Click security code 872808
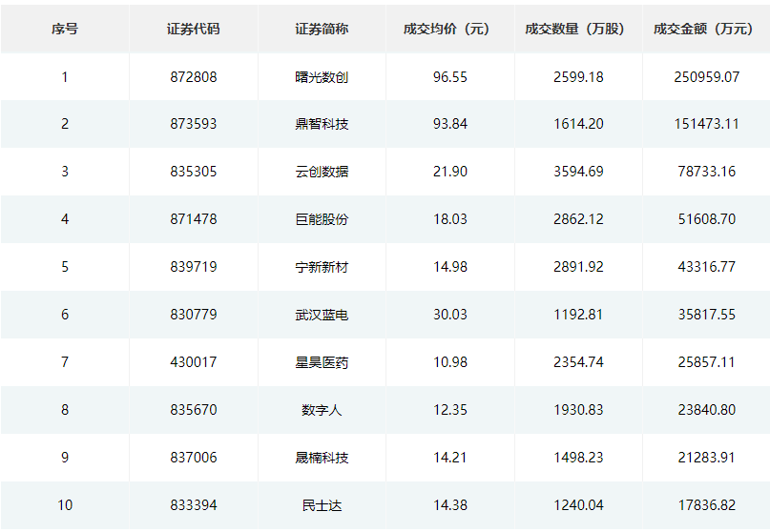This screenshot has height=532, width=770. 193,76
